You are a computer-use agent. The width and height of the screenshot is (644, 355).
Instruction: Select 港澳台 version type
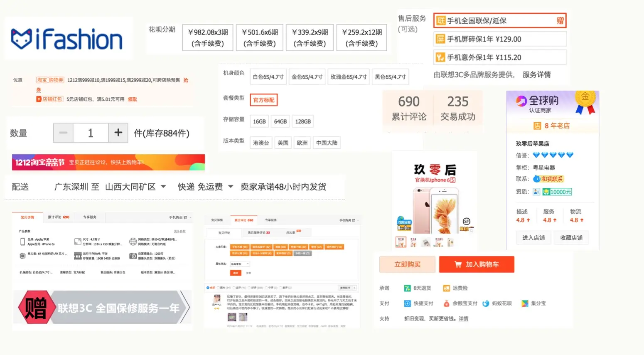tap(261, 143)
